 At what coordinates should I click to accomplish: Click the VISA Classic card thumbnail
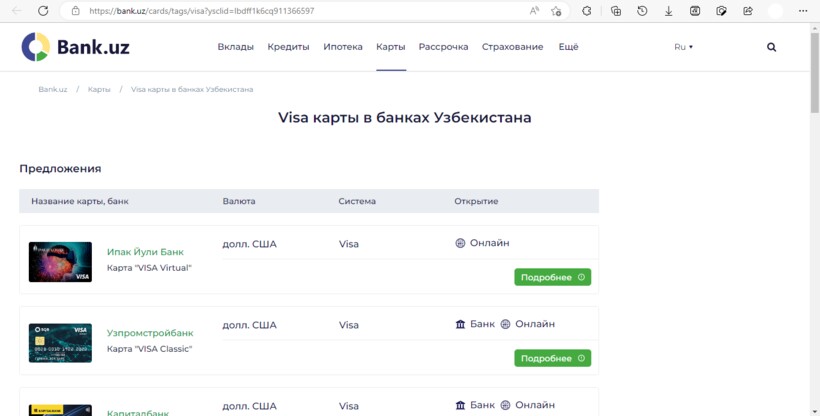60,342
